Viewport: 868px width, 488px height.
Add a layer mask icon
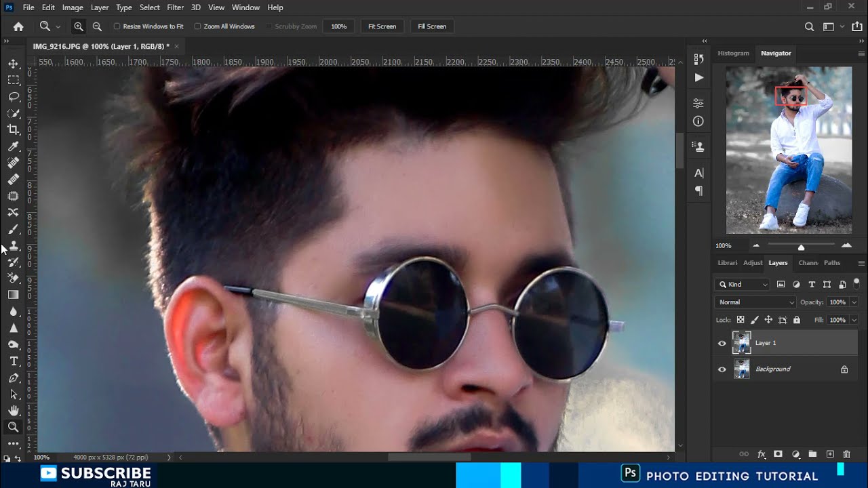click(x=778, y=454)
